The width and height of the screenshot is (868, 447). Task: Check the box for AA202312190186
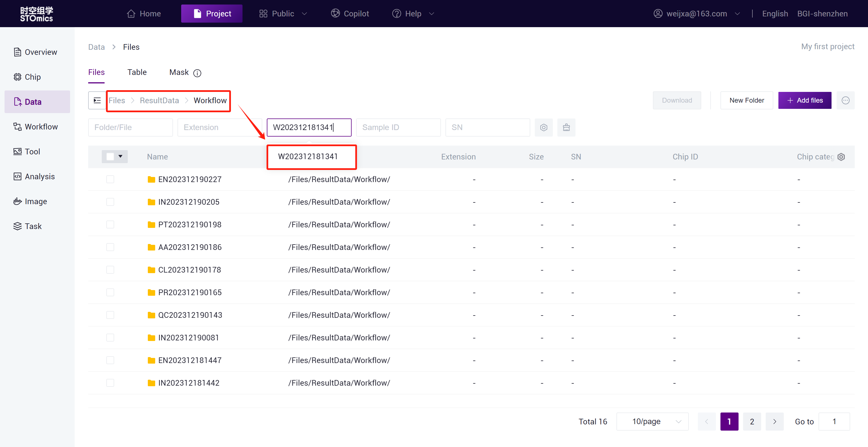tap(110, 247)
